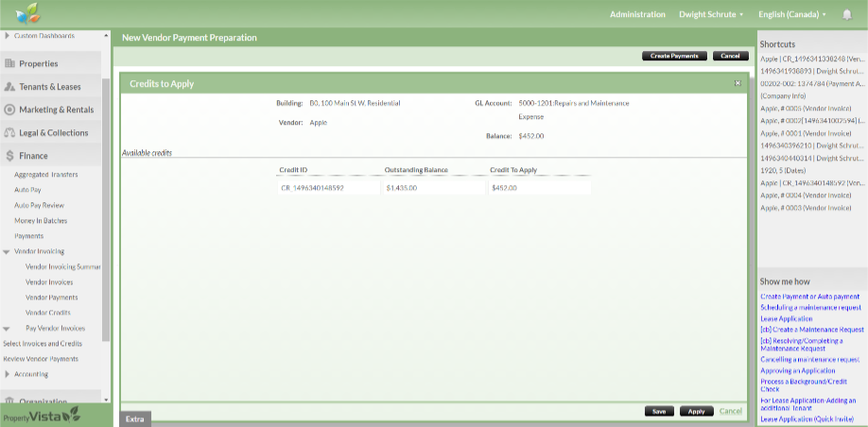Image resolution: width=868 pixels, height=427 pixels.
Task: Collapse the Pay Vendor Invoices section
Action: tap(18, 328)
